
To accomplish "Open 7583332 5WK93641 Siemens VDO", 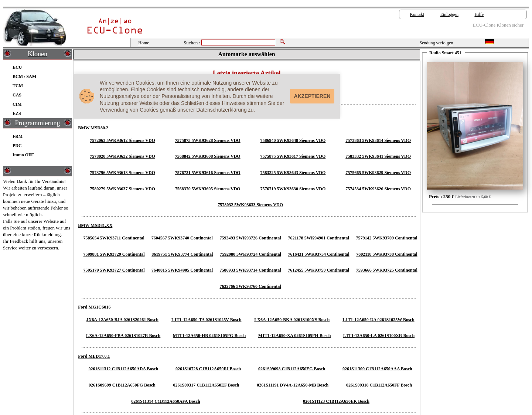I will pos(378,156).
